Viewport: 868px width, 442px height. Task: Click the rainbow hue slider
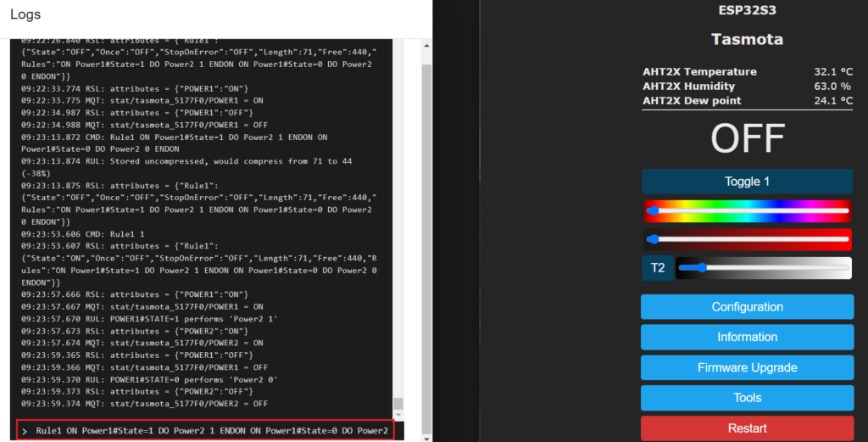(x=748, y=211)
